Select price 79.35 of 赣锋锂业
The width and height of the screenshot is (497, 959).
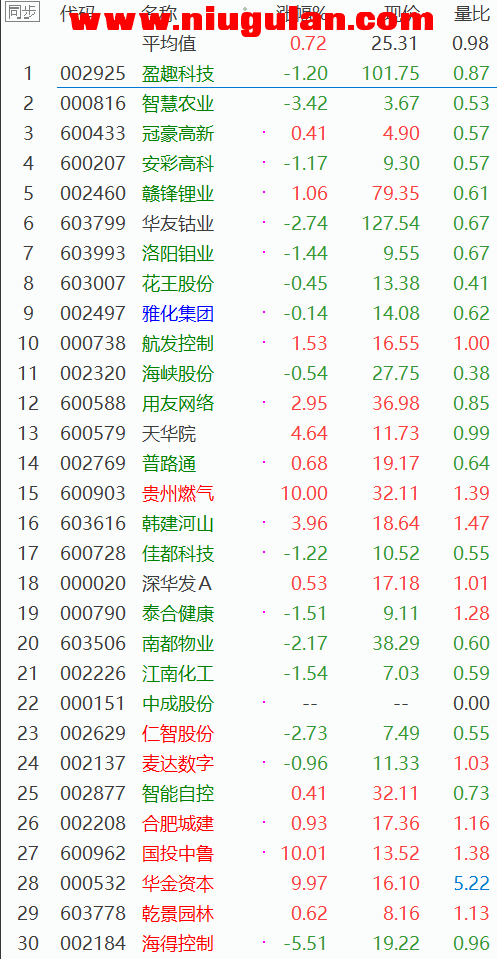(396, 193)
